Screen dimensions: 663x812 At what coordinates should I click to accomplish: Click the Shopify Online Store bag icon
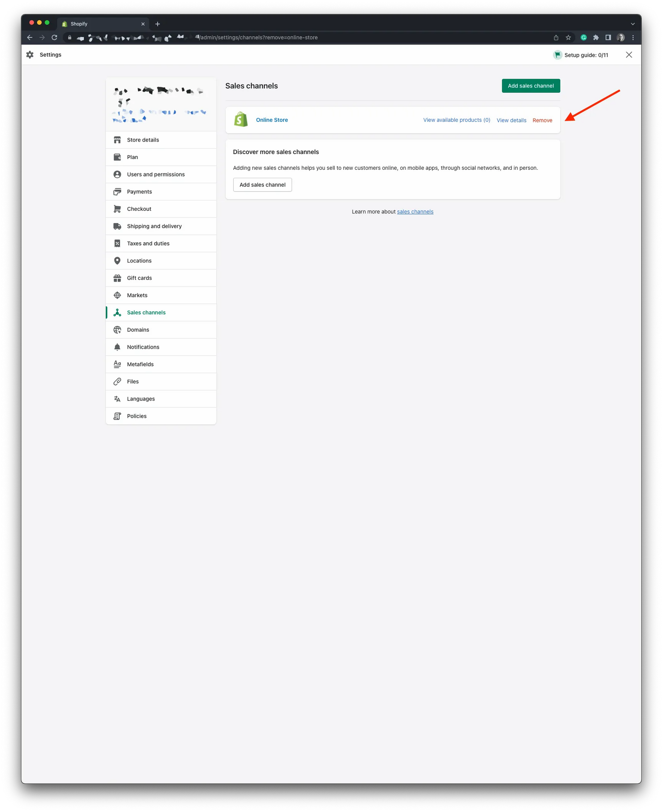pos(241,120)
